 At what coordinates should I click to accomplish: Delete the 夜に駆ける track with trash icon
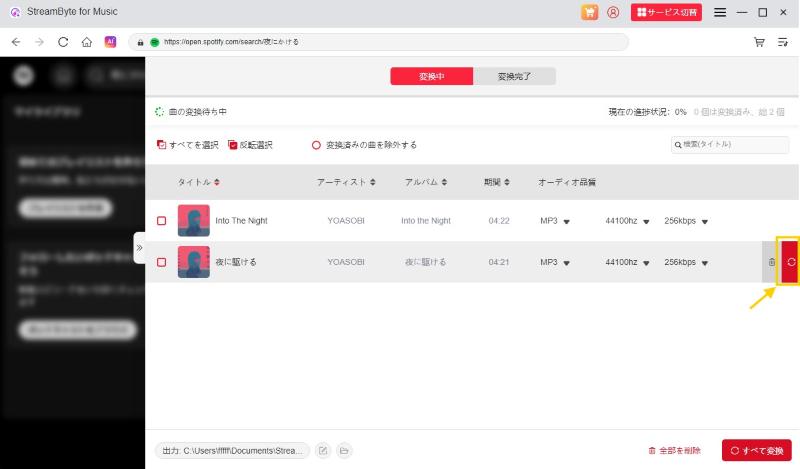[771, 262]
